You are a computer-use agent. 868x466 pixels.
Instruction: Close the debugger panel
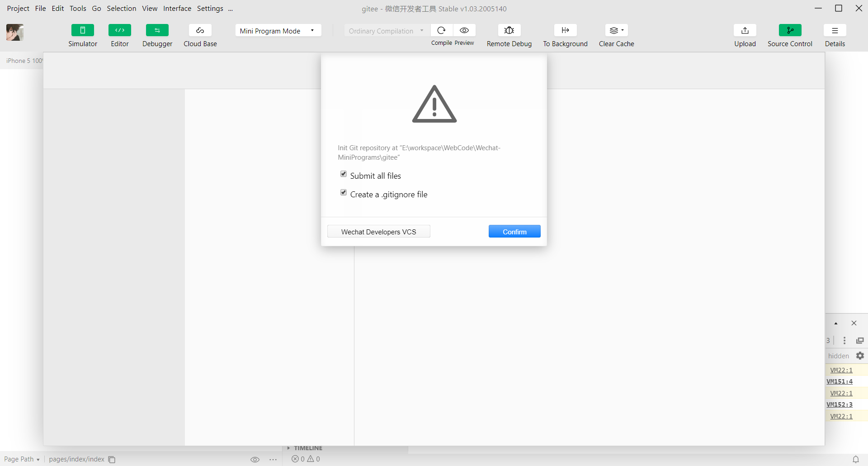[x=854, y=323]
